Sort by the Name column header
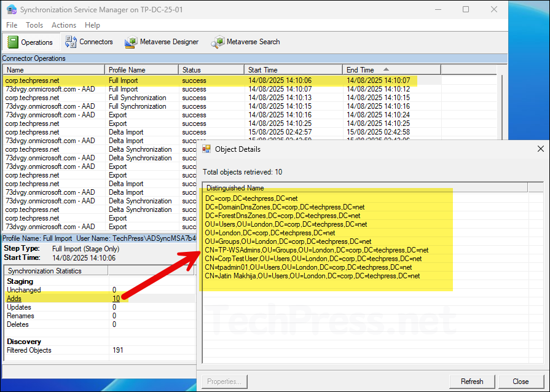Screen dimensions: 550x392 (54, 70)
